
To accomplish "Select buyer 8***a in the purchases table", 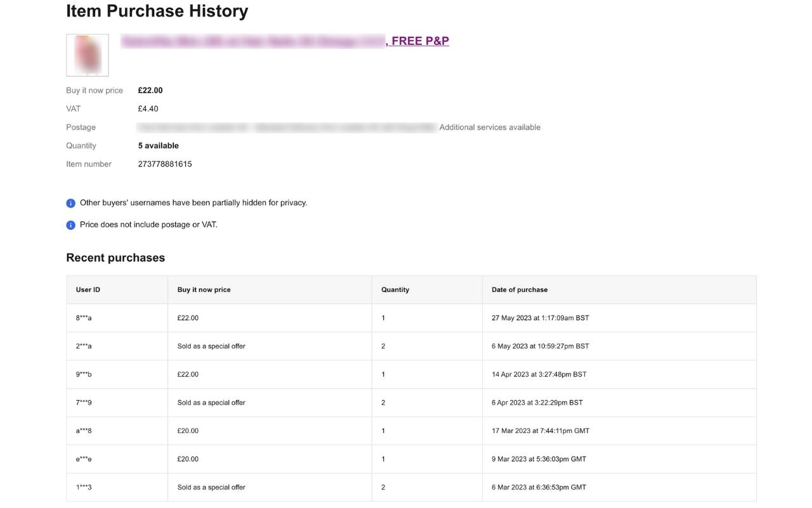I will coord(83,317).
